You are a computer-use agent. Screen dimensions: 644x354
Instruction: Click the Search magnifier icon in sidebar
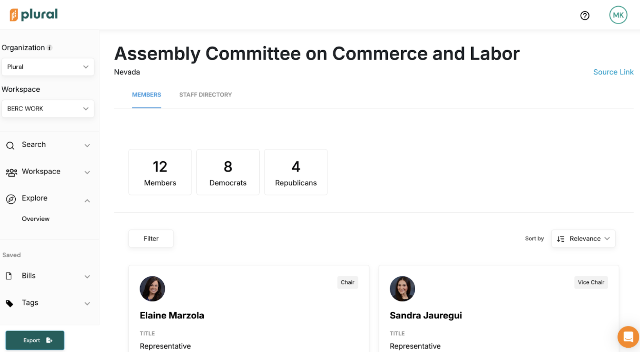pyautogui.click(x=10, y=146)
